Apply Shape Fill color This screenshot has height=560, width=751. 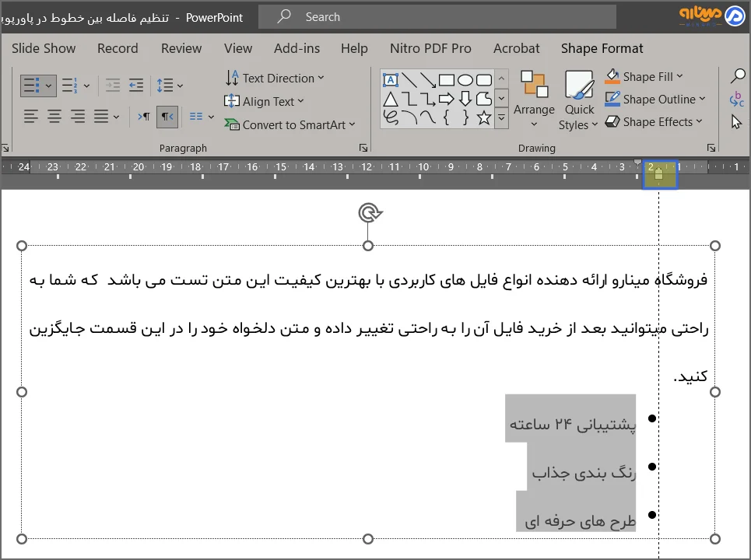pyautogui.click(x=644, y=76)
